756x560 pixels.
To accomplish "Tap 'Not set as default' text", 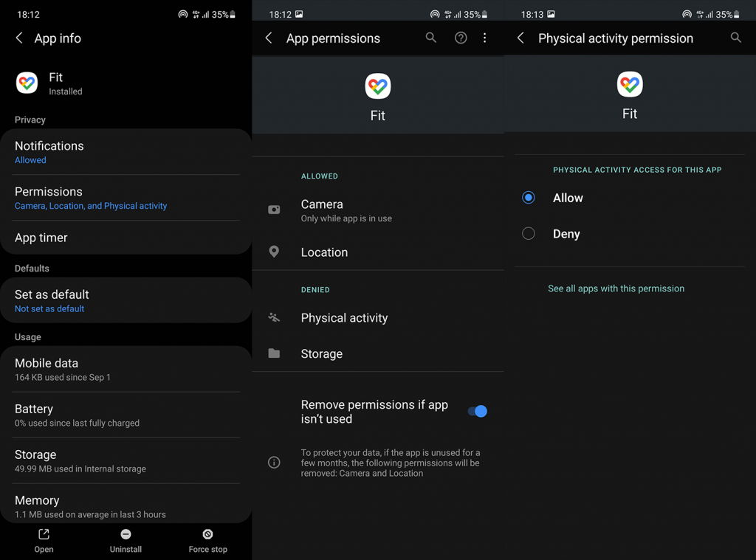I will 49,308.
